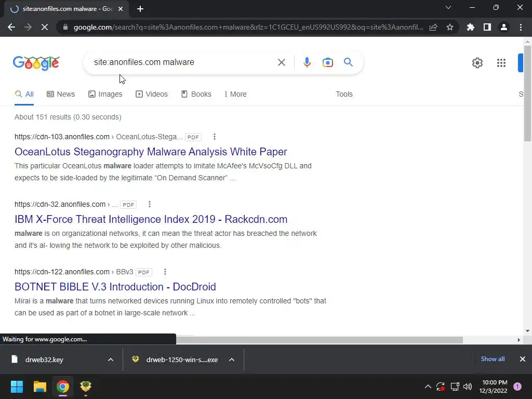Open options menu for the IBM X-Force result

tap(149, 204)
